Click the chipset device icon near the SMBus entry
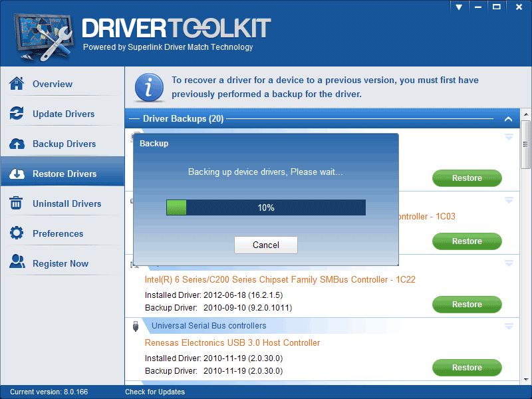This screenshot has height=399, width=532. click(132, 265)
